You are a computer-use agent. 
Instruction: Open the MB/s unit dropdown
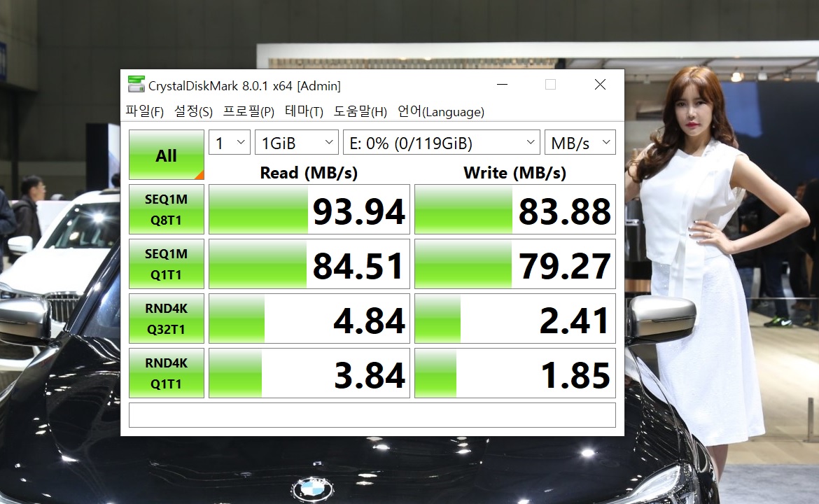pos(580,142)
